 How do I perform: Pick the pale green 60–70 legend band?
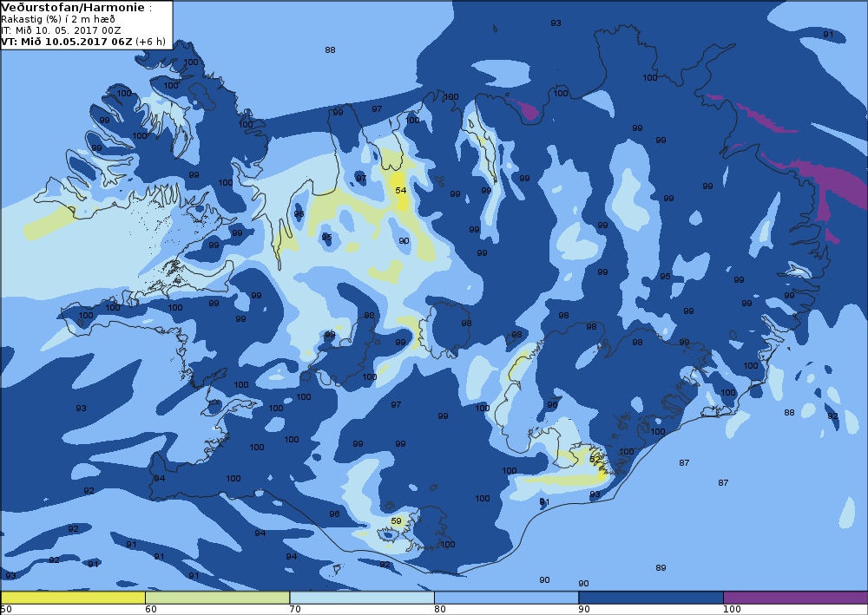click(217, 598)
